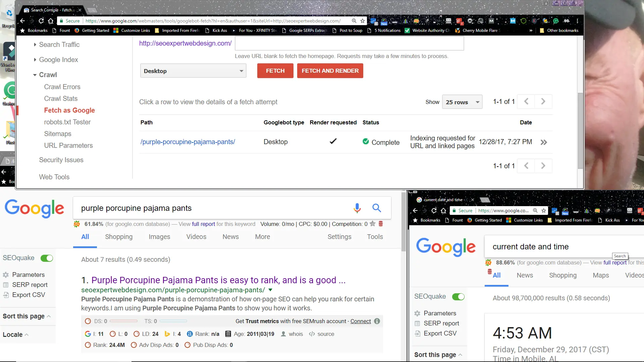Open the Desktop Googlebot type dropdown
Image resolution: width=644 pixels, height=362 pixels.
point(193,71)
